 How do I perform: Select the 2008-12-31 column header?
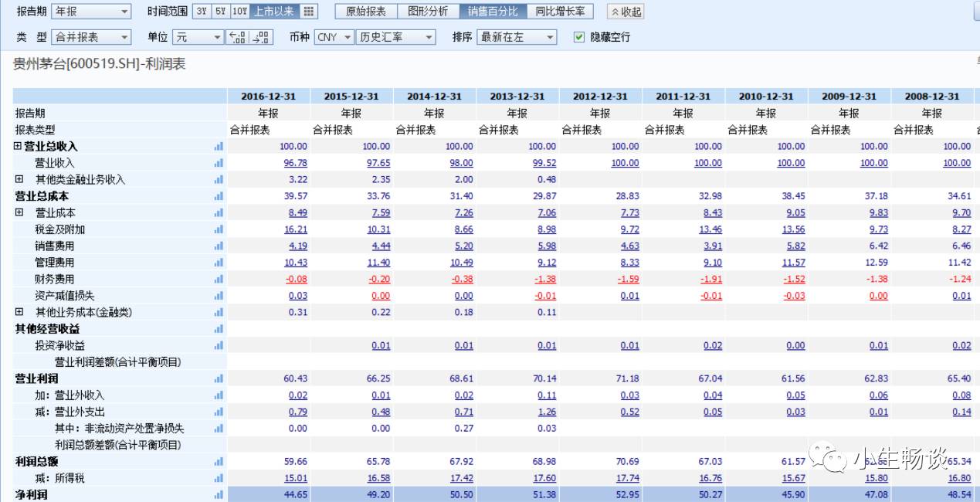coord(932,97)
